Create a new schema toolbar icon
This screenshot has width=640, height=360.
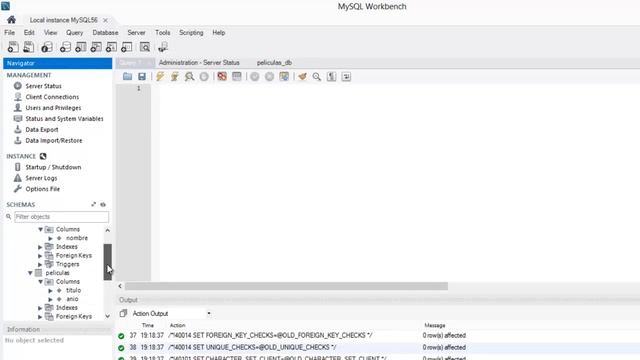[65, 47]
